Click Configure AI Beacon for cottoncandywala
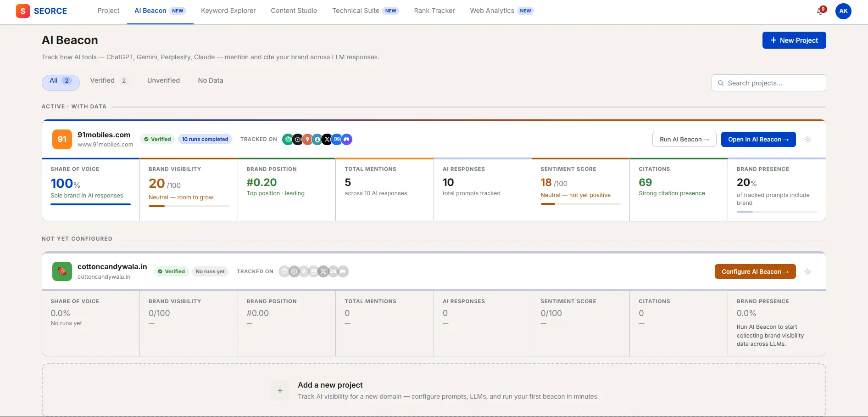 [x=755, y=272]
